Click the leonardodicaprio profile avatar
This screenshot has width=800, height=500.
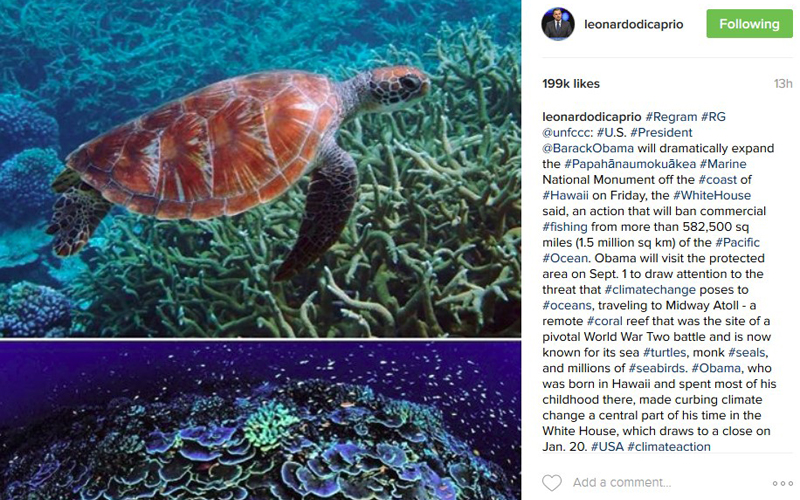(x=558, y=24)
